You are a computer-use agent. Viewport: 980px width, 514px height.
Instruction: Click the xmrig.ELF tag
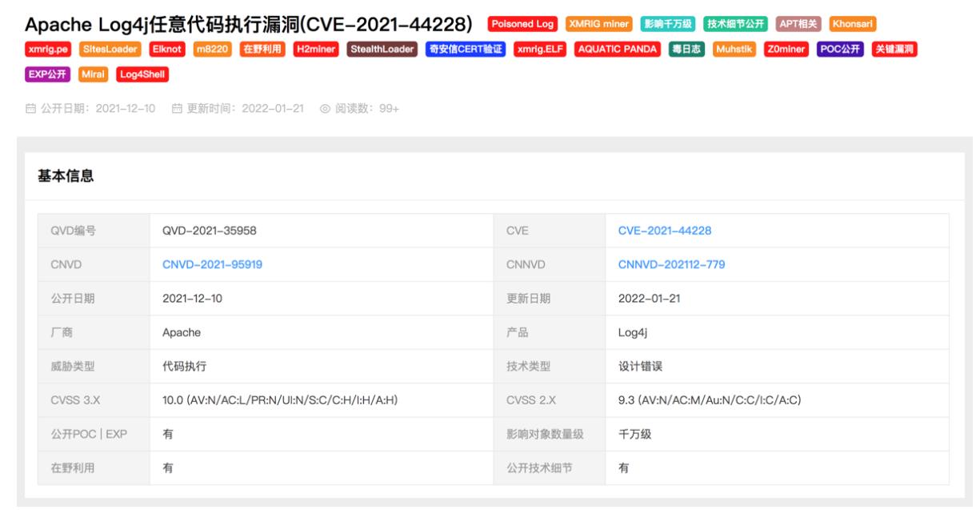click(540, 50)
